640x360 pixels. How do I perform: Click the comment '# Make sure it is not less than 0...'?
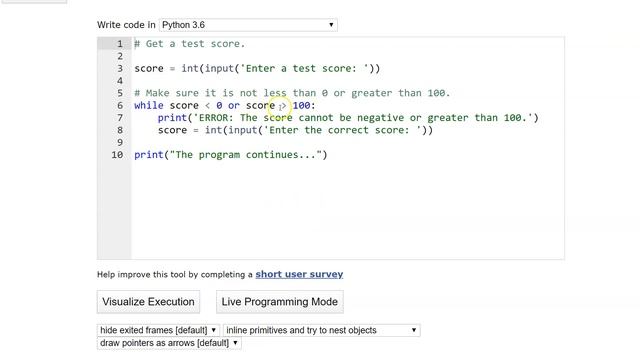pos(292,93)
